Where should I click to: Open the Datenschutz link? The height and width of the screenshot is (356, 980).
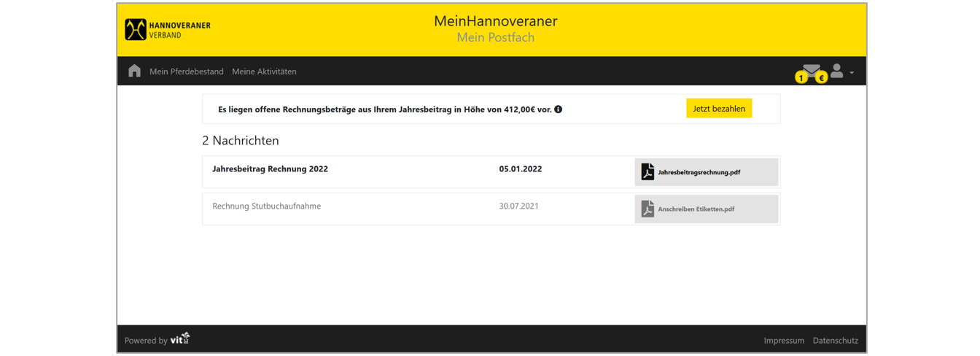[836, 341]
